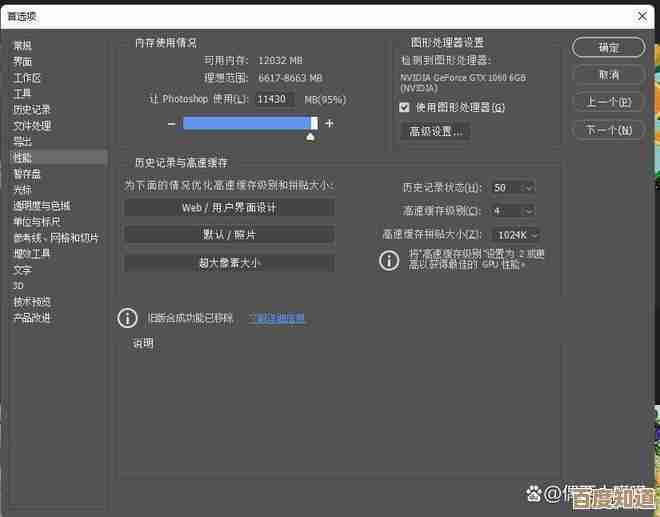The width and height of the screenshot is (660, 517).
Task: Select 工作区 in preferences sidebar
Action: (27, 77)
